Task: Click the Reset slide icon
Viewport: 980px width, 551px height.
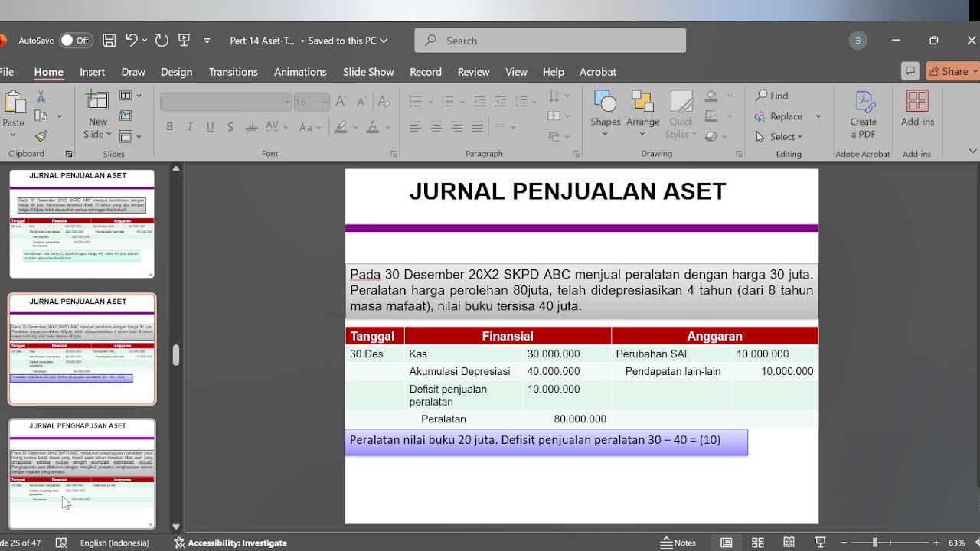Action: [126, 116]
